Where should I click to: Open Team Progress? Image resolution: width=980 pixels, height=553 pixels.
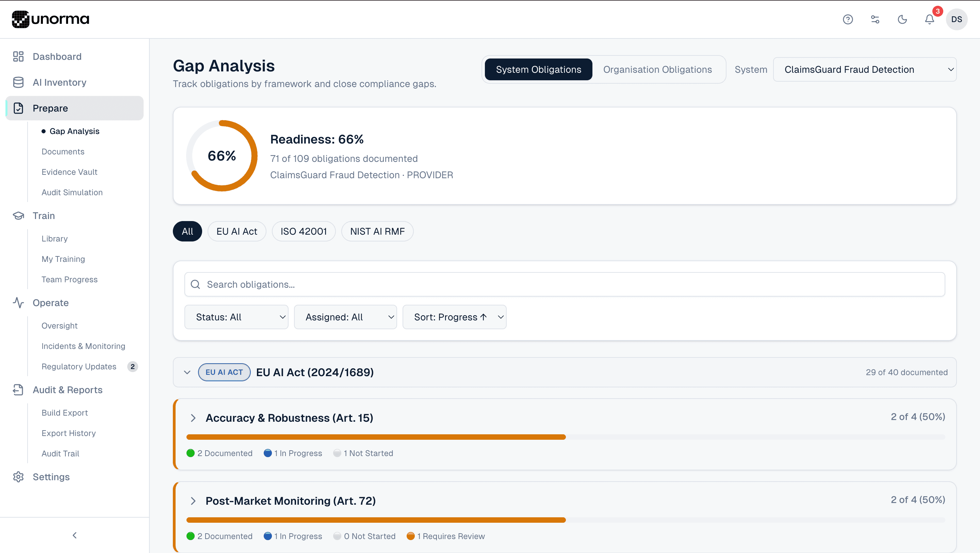(x=69, y=280)
